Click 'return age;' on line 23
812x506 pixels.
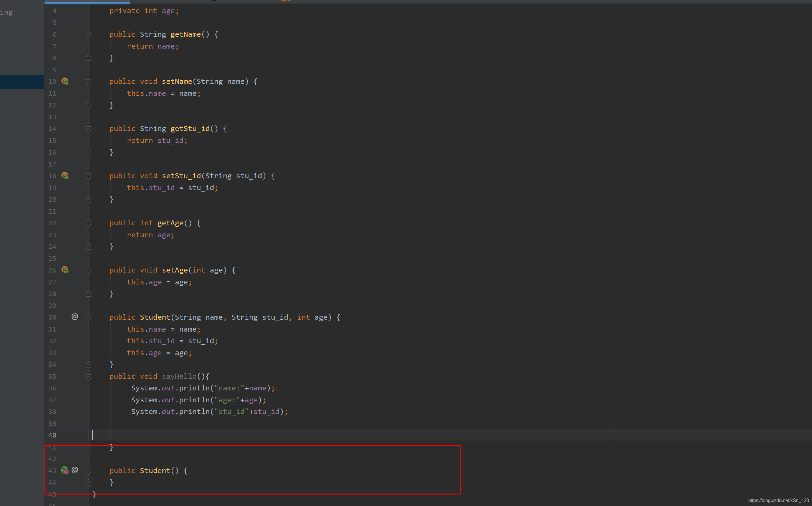[150, 235]
